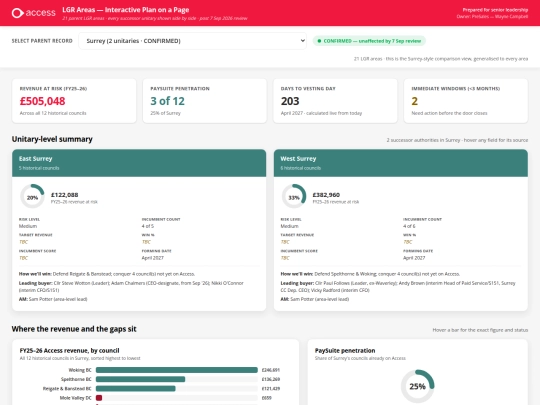Viewport: 540px width, 405px height.
Task: Click 'Where the revenue and the gaps sit' heading
Action: pyautogui.click(x=74, y=329)
